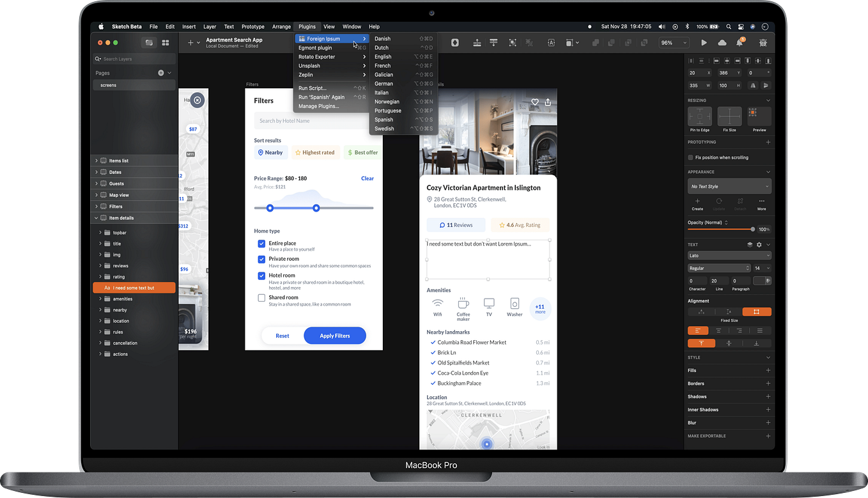The height and width of the screenshot is (498, 868).
Task: Expand the Filters artboard in layer list
Action: (97, 206)
